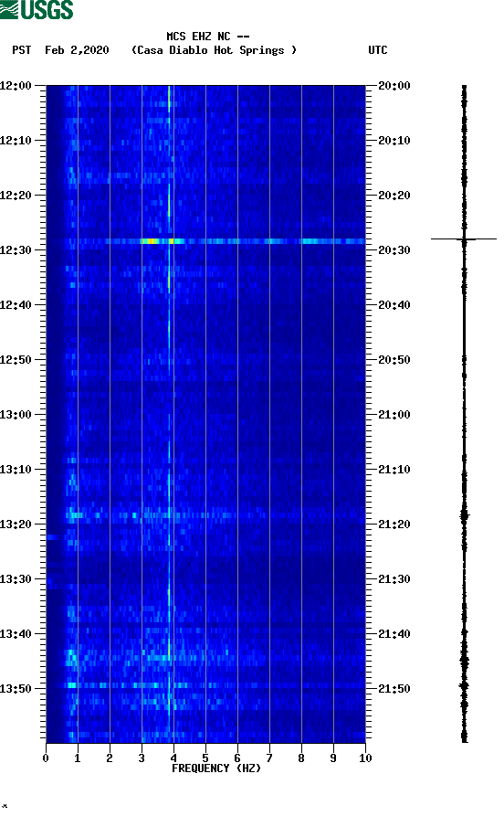The image size is (504, 816).
Task: Click the 13:30 PST time label
Action: coord(16,579)
